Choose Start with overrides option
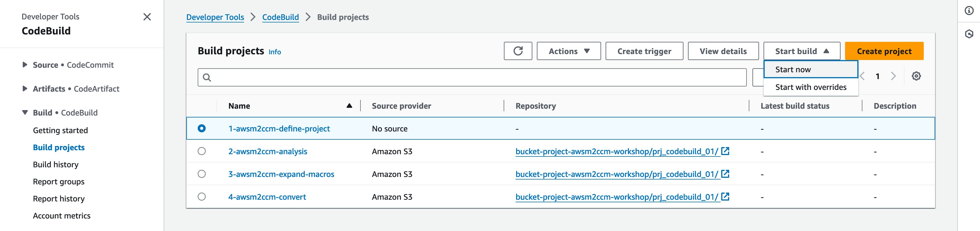Screen dimensions: 980x231 click(811, 87)
